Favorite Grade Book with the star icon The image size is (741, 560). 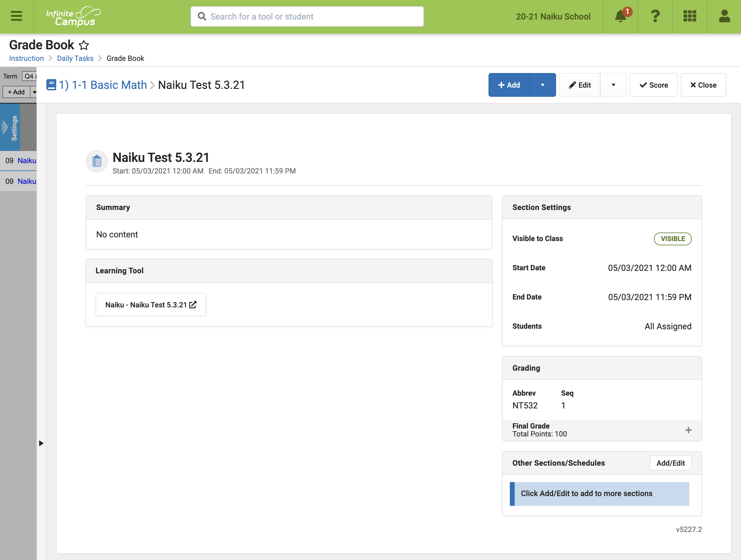click(x=84, y=45)
